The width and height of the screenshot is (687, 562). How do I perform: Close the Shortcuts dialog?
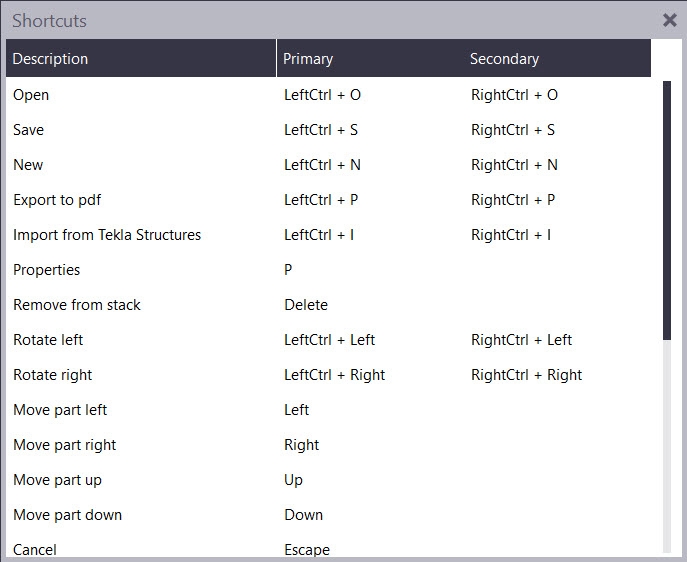[669, 20]
